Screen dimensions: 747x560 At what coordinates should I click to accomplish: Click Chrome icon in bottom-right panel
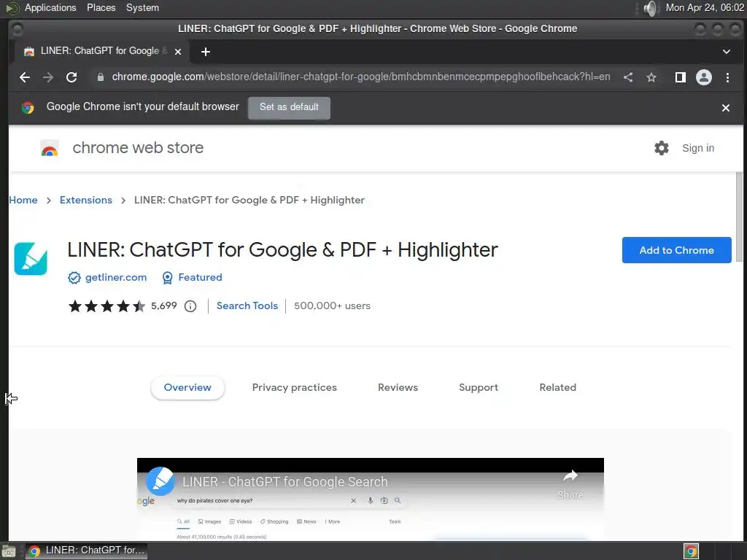[x=691, y=551]
